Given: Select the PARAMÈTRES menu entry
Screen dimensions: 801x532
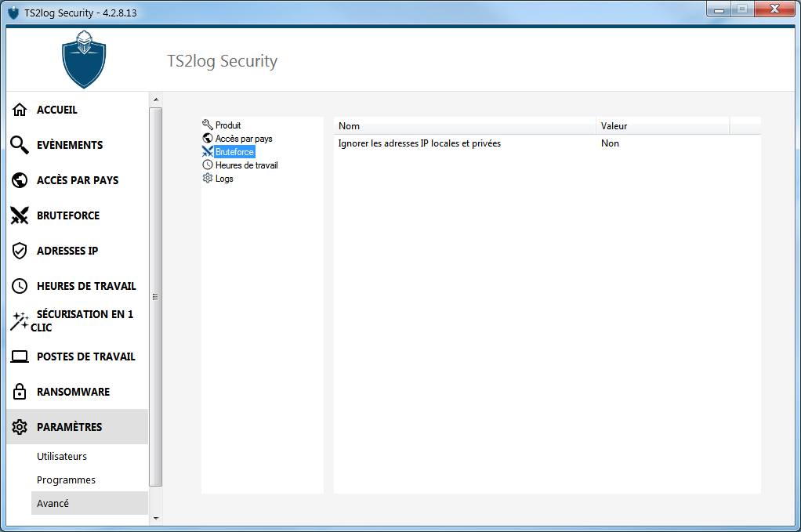Looking at the screenshot, I should pyautogui.click(x=77, y=427).
